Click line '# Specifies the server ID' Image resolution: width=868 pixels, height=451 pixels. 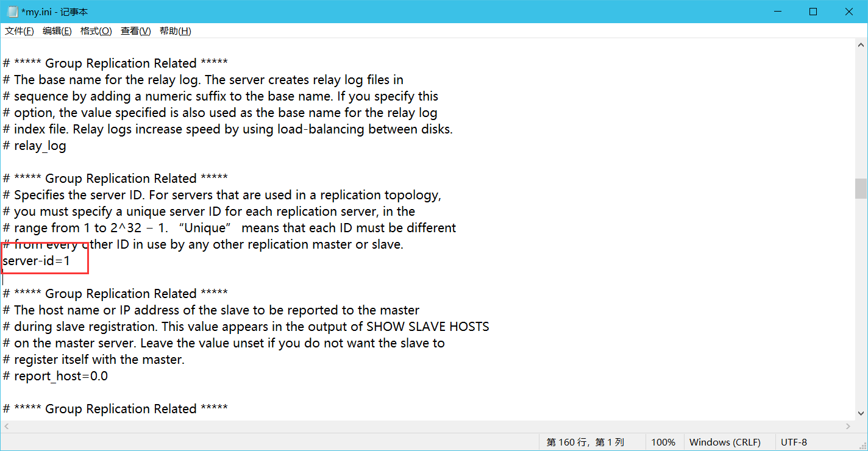tap(222, 195)
